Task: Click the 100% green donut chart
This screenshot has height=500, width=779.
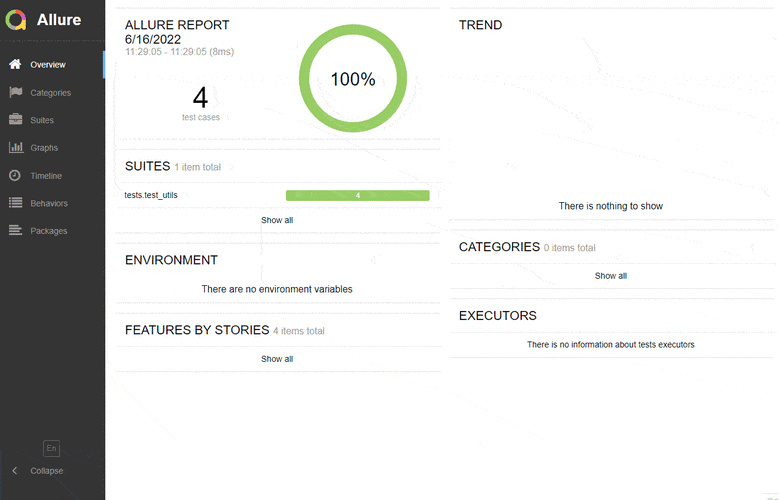Action: click(353, 79)
